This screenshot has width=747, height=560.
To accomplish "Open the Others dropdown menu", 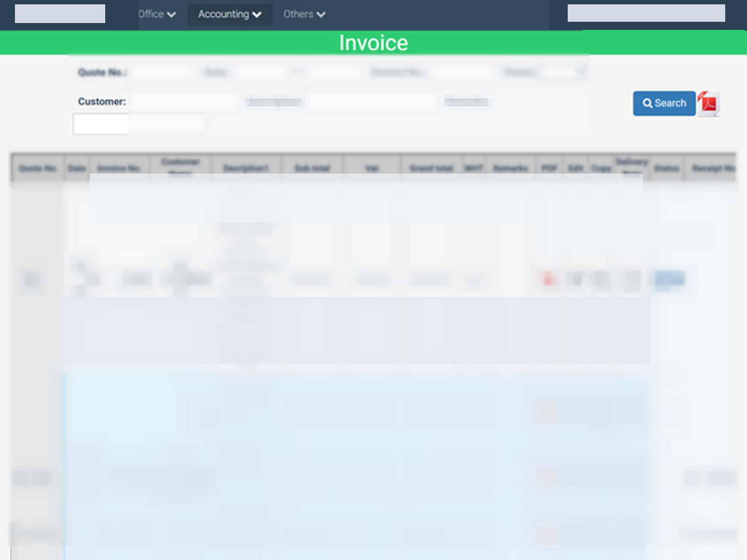I will pos(304,14).
